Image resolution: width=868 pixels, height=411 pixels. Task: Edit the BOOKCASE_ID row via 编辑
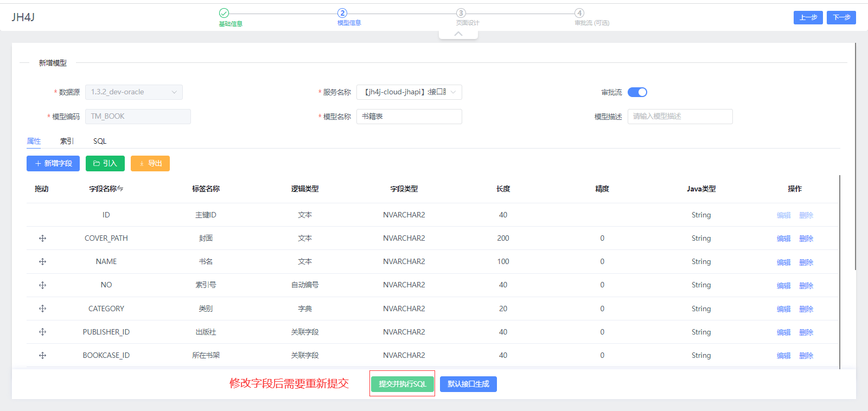pos(784,356)
